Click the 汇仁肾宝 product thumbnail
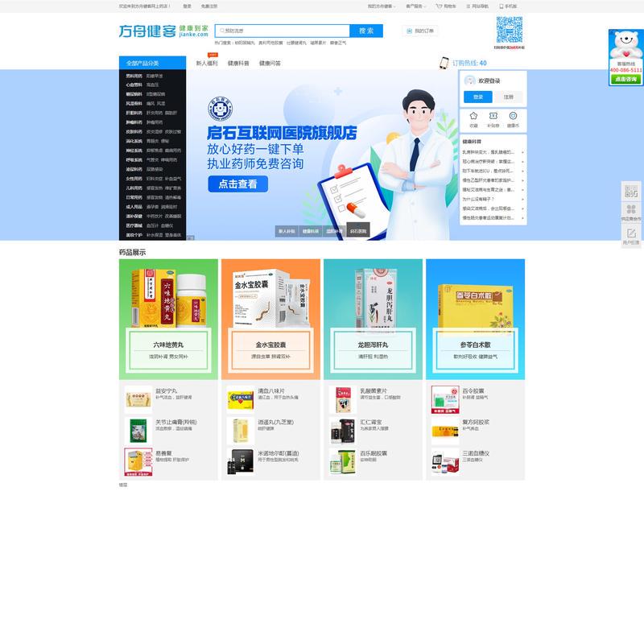 (343, 431)
